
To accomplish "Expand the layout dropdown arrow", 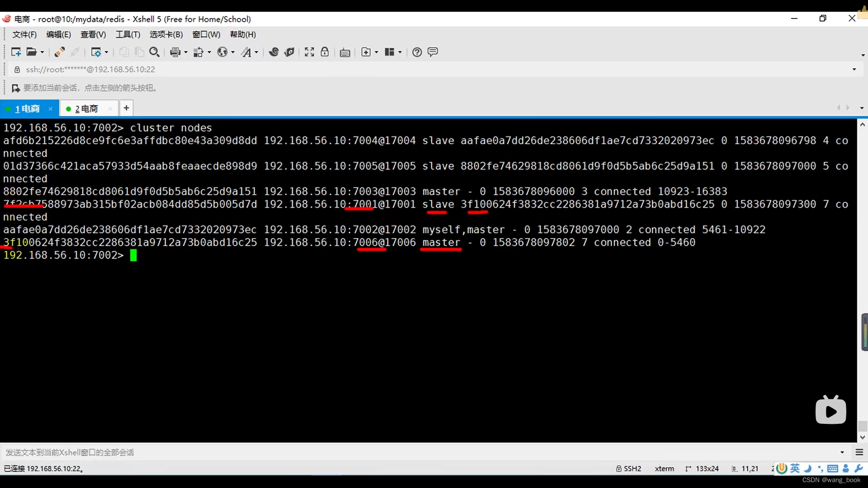I will [x=400, y=52].
